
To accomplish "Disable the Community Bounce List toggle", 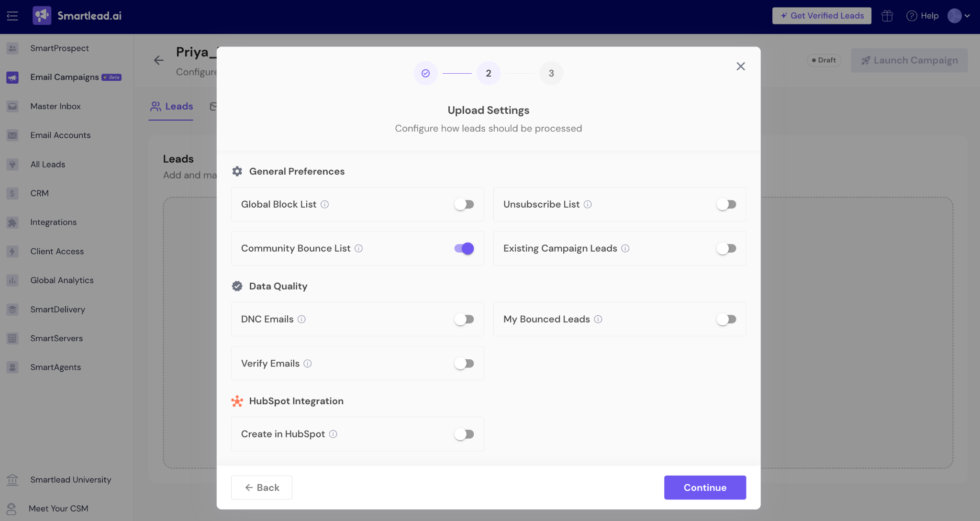I will pos(464,248).
